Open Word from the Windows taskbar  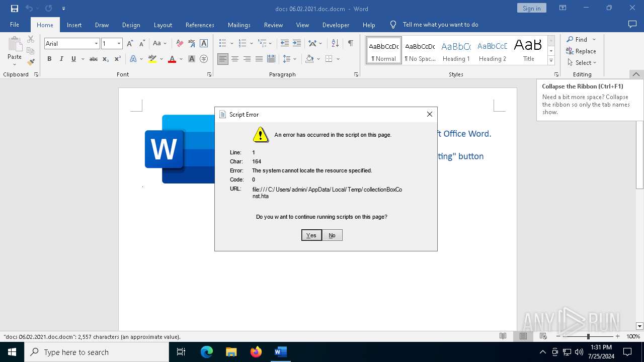pyautogui.click(x=280, y=352)
